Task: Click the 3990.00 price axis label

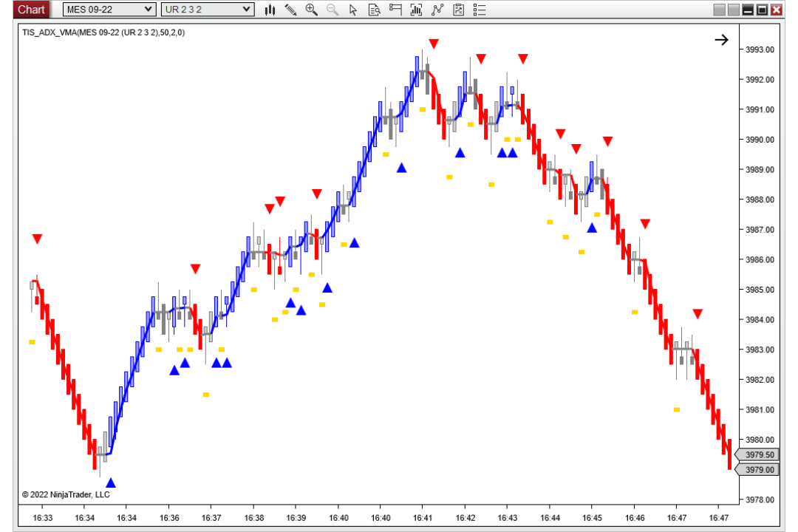Action: click(760, 140)
